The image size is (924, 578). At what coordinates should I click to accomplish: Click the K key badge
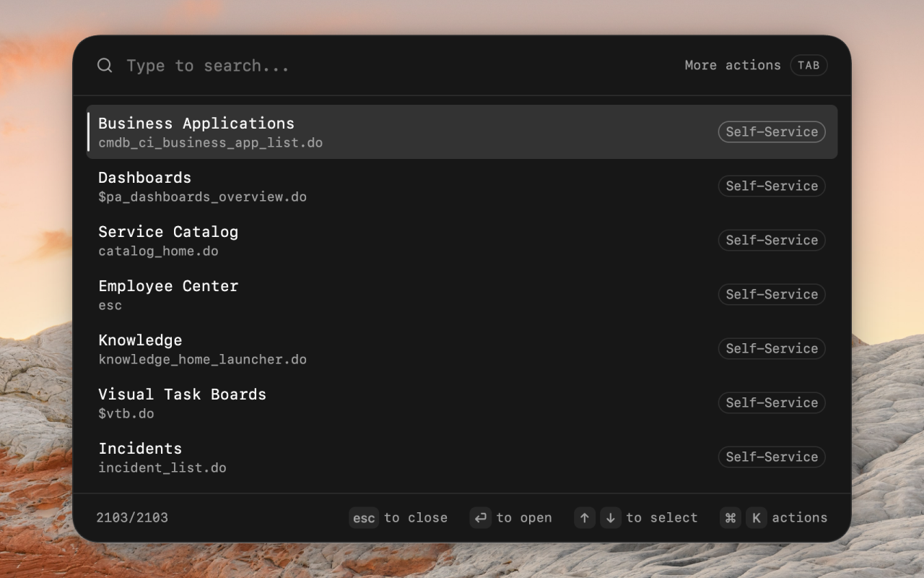[757, 517]
